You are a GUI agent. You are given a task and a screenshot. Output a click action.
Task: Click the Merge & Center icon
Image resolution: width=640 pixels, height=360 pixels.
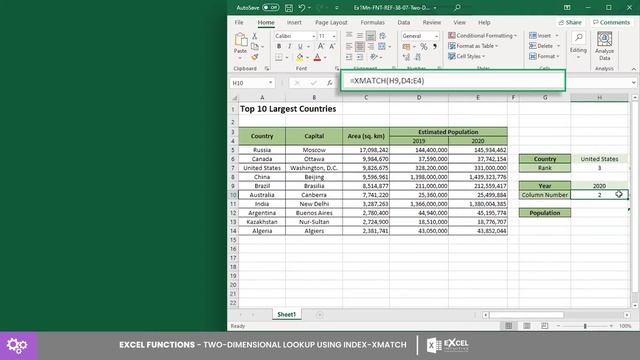pos(382,47)
